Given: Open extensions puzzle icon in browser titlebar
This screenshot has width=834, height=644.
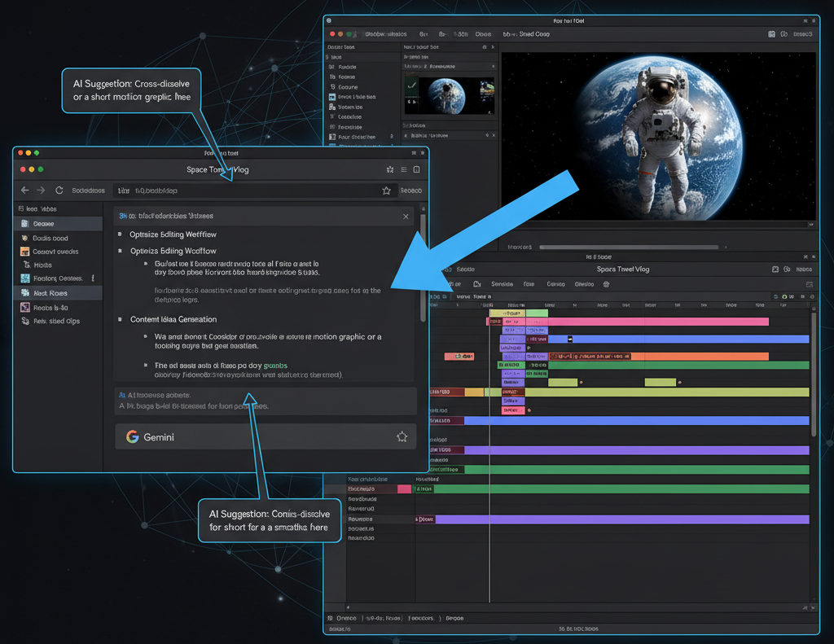Looking at the screenshot, I should click(390, 169).
